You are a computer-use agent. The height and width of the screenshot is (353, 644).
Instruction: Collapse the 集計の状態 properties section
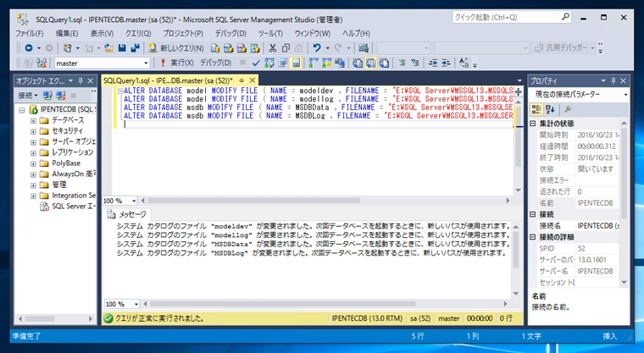coord(533,124)
